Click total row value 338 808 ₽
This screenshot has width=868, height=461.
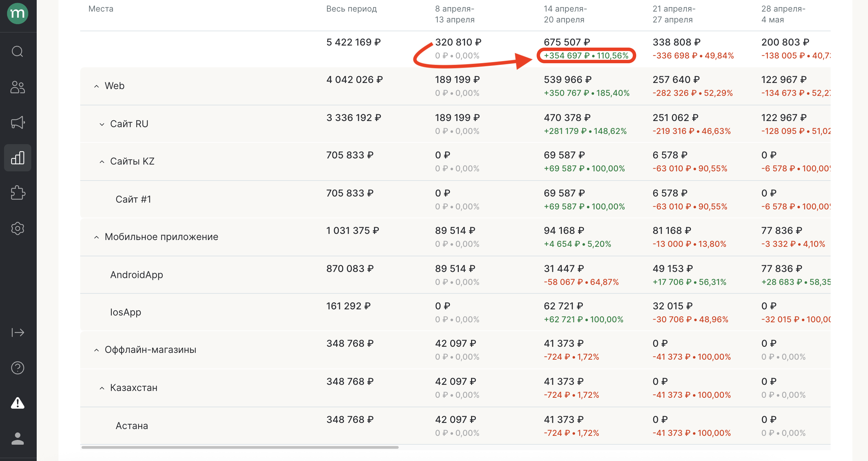pos(676,42)
